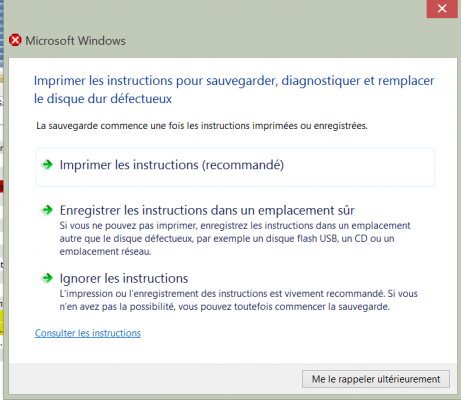Close the Microsoft Windows dialog
The width and height of the screenshot is (461, 400).
[442, 9]
